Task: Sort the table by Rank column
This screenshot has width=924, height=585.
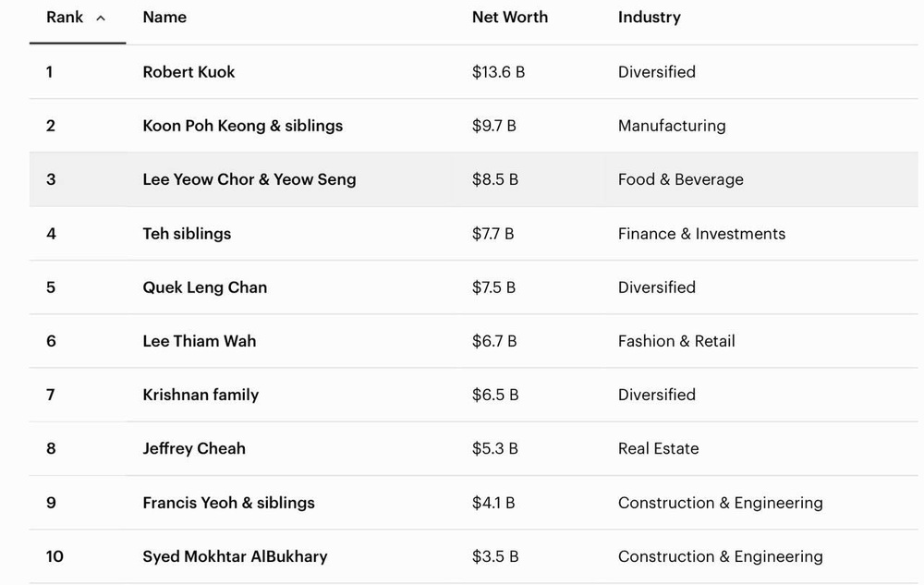Action: coord(63,17)
